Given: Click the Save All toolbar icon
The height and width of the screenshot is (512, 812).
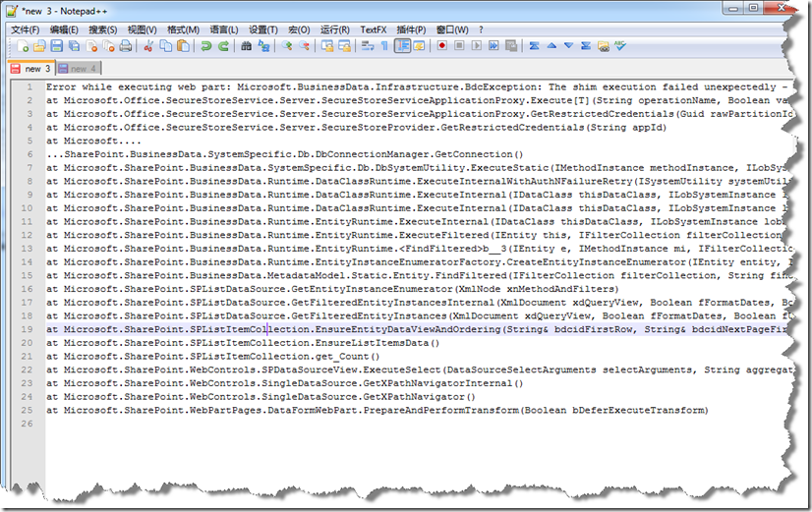Looking at the screenshot, I should click(x=74, y=46).
